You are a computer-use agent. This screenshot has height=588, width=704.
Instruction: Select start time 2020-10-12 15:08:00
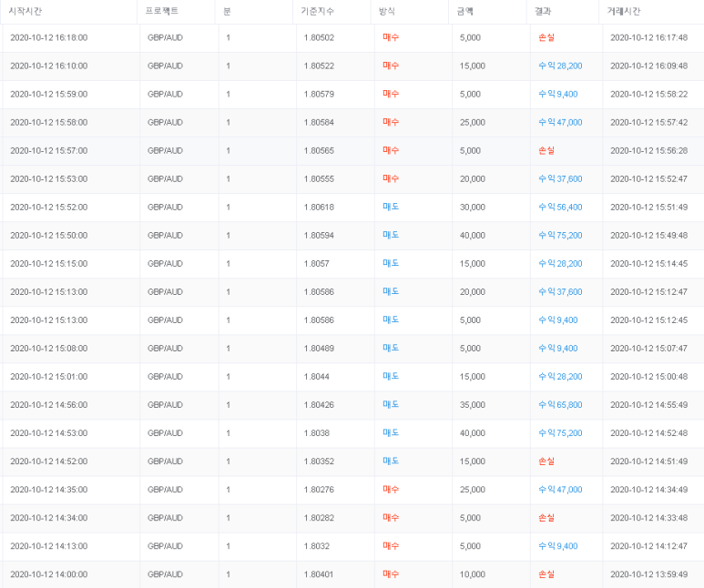click(x=49, y=349)
